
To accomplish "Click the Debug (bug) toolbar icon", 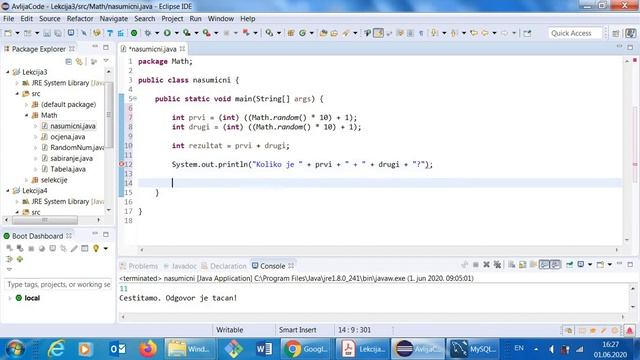I will pos(148,33).
